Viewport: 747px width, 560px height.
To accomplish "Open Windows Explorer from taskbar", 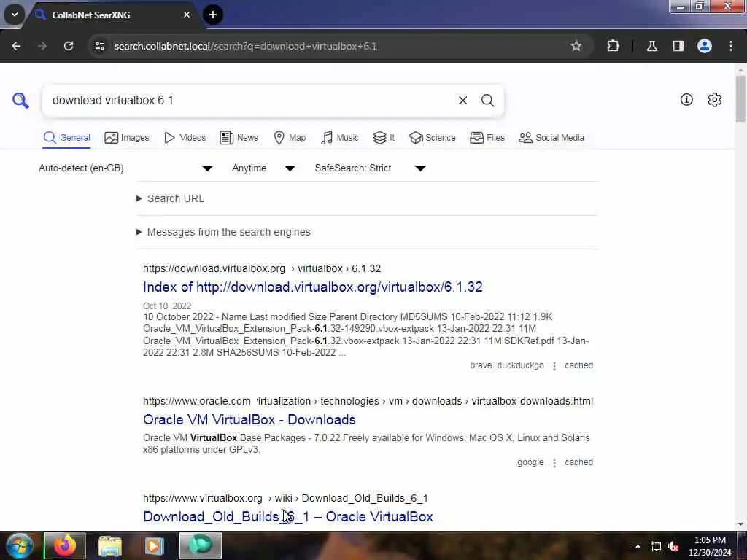I will click(x=109, y=545).
